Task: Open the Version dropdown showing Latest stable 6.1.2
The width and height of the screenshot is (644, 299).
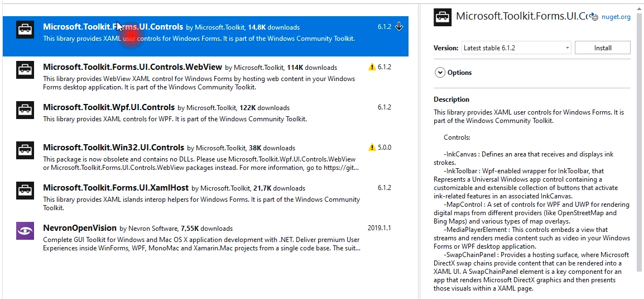Action: pos(516,48)
